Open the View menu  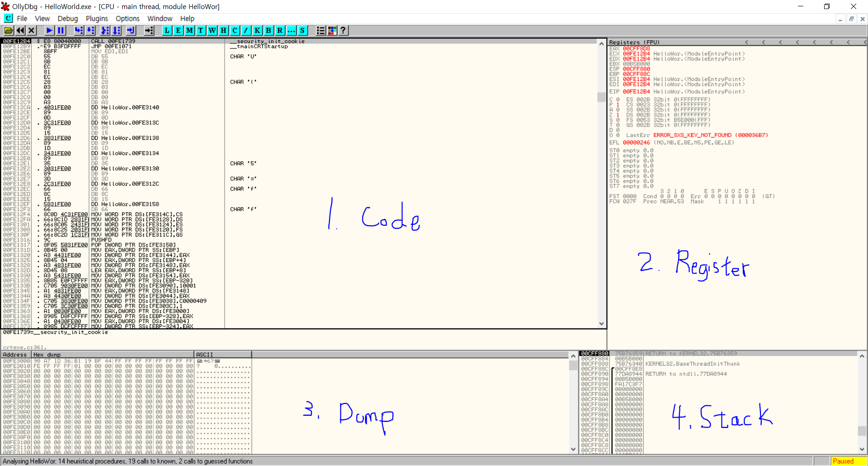(x=42, y=19)
